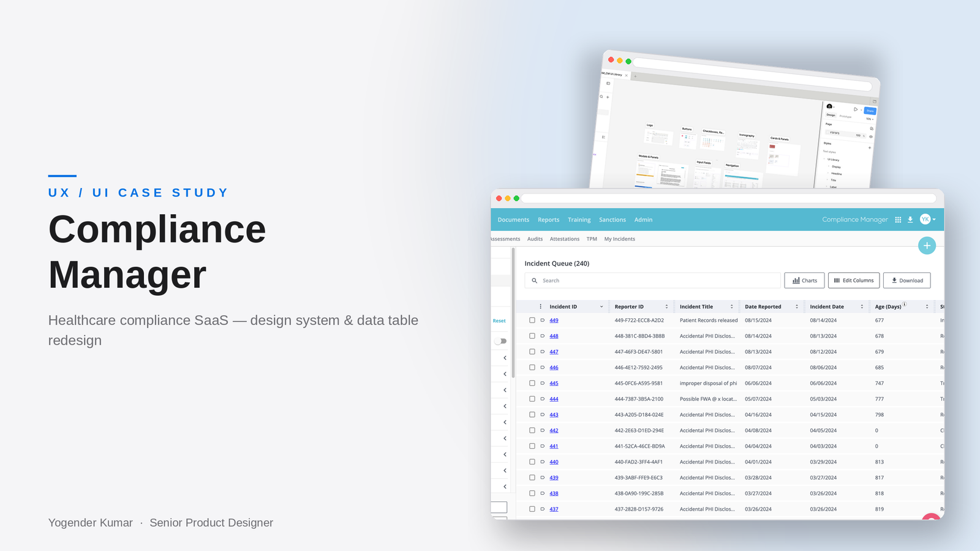The image size is (980, 551).
Task: Sort by the Age (Days) column arrows
Action: pyautogui.click(x=927, y=307)
